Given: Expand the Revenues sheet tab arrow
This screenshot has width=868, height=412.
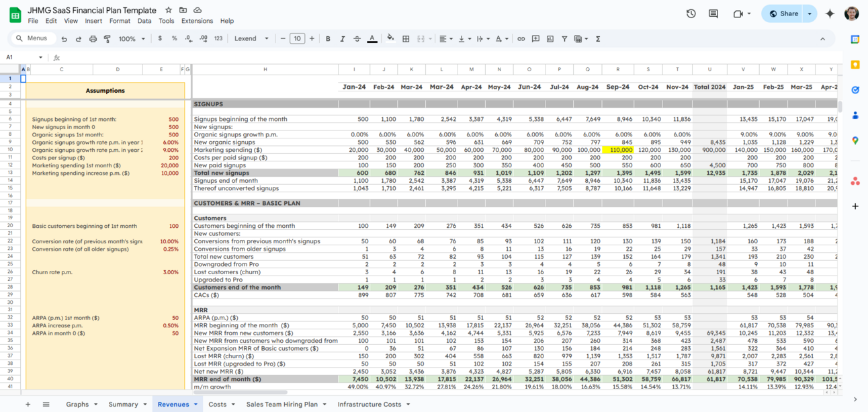Looking at the screenshot, I should [196, 405].
